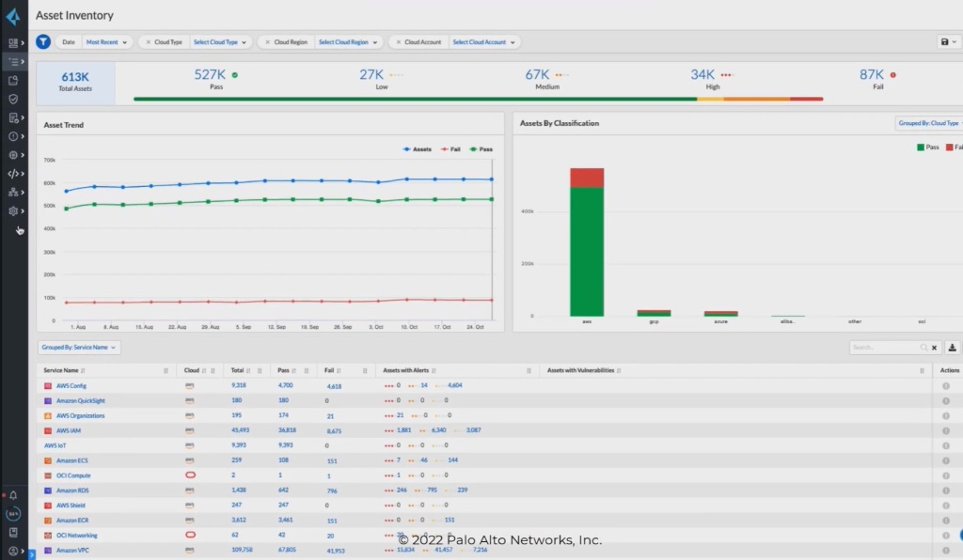Open the Most Recent date dropdown
The width and height of the screenshot is (963, 560).
[x=106, y=42]
